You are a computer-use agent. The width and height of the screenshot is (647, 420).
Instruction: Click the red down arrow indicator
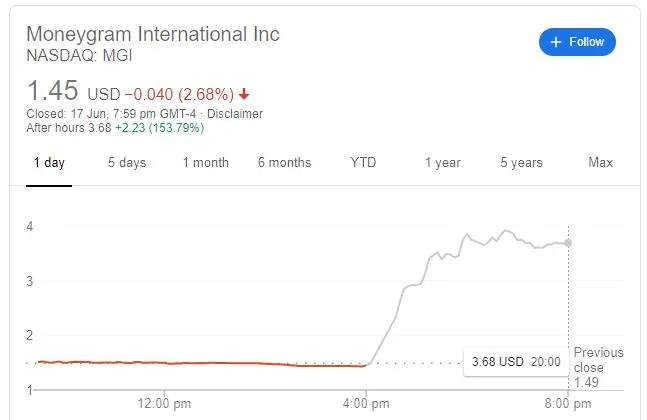(244, 94)
